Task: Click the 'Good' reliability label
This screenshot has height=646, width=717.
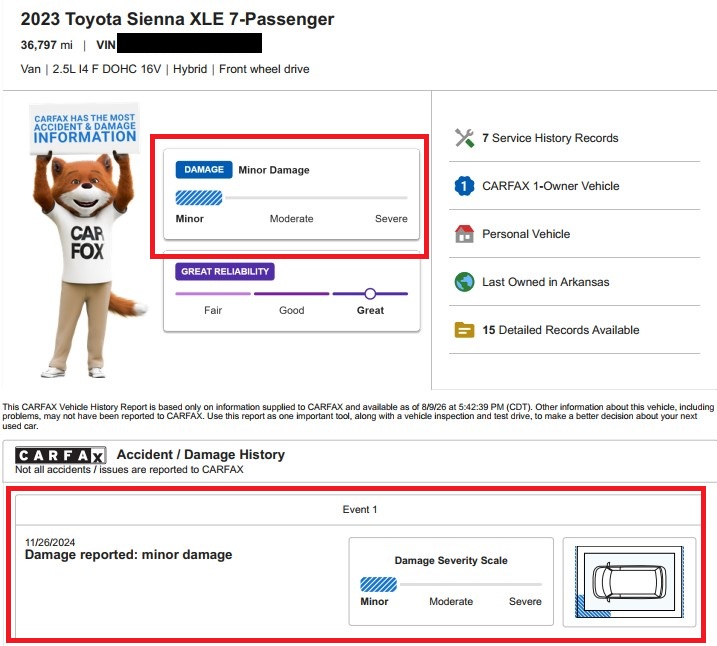Action: click(x=291, y=310)
